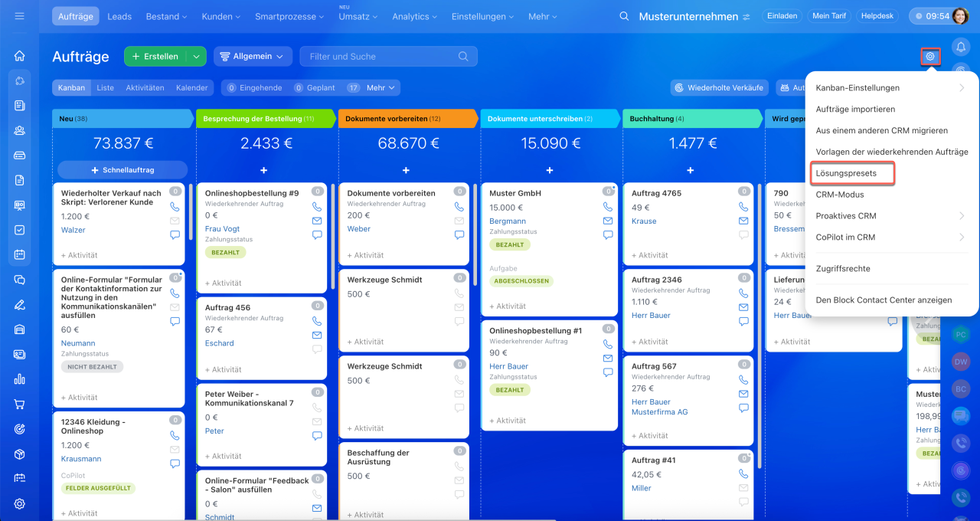The image size is (980, 521).
Task: Expand Proaktives CRM submenu
Action: tap(892, 216)
